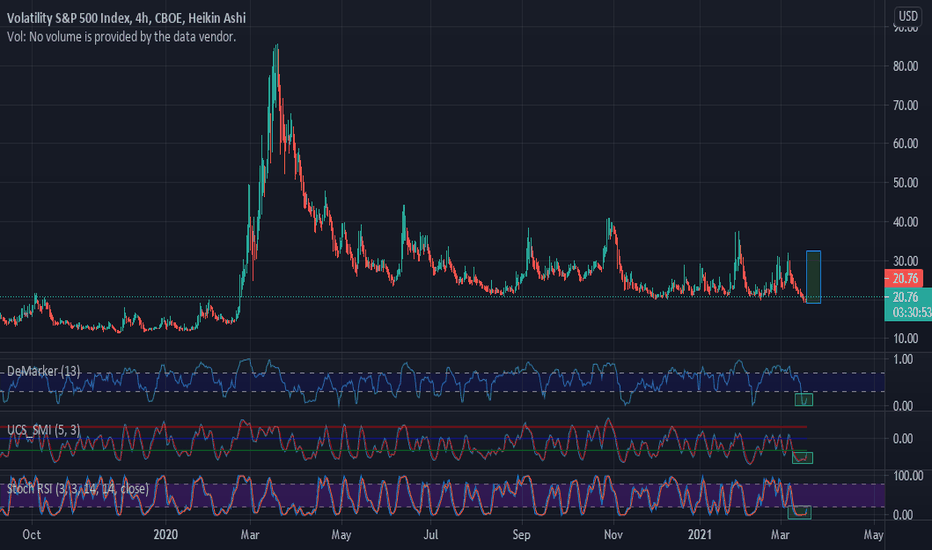Image resolution: width=932 pixels, height=550 pixels.
Task: Click the 2021 label on time axis
Action: coord(700,535)
